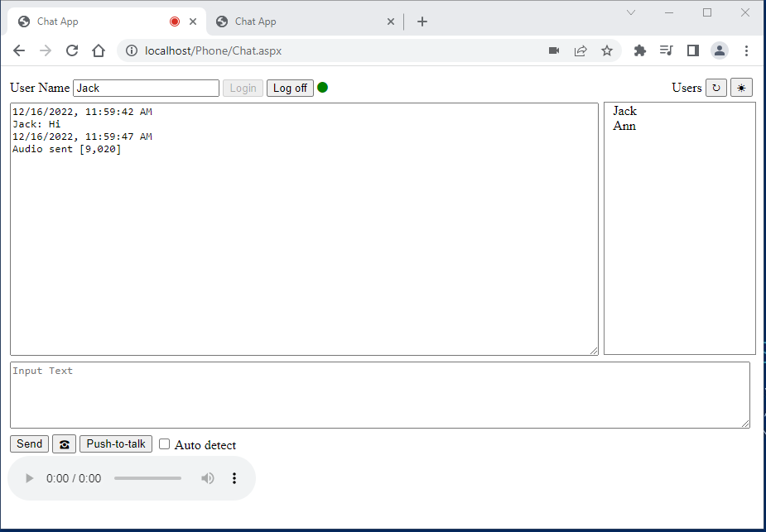Image resolution: width=766 pixels, height=532 pixels.
Task: Play the audio clip
Action: click(x=29, y=478)
